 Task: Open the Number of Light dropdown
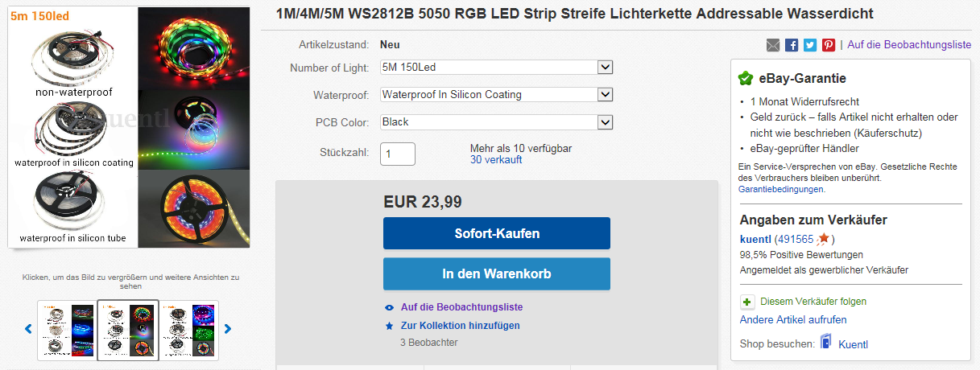[497, 68]
